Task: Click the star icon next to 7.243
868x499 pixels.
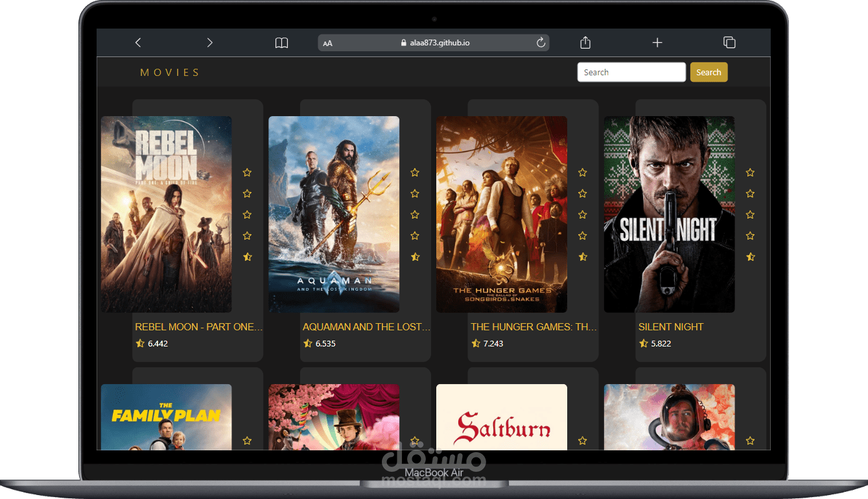Action: 476,343
